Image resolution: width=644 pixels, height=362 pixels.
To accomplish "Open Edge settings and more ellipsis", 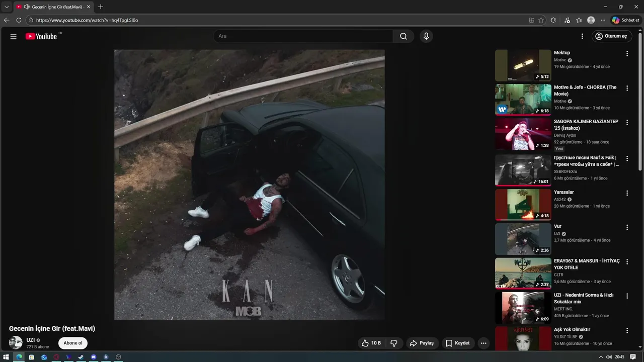I will click(603, 20).
